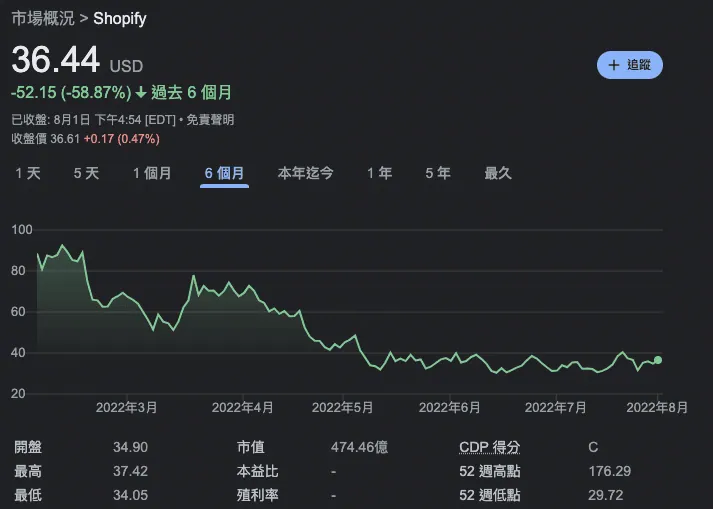
Task: Click the 2022年4月 axis label
Action: click(x=242, y=407)
